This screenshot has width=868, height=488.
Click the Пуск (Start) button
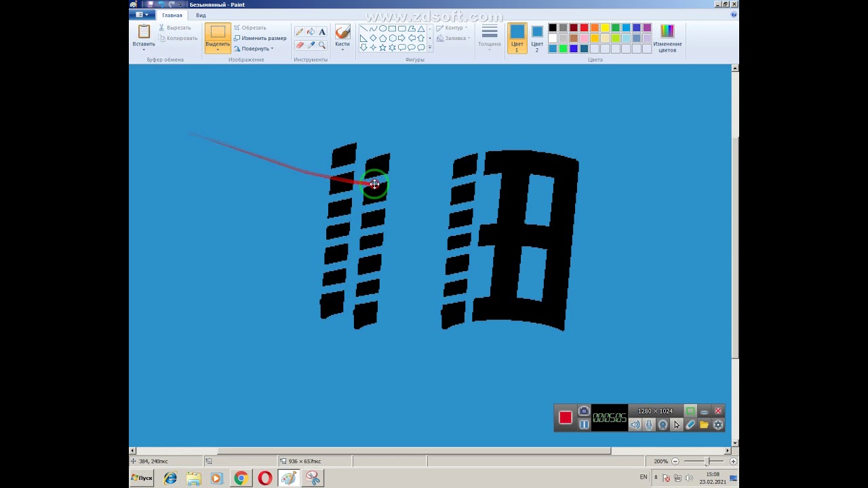click(x=142, y=478)
